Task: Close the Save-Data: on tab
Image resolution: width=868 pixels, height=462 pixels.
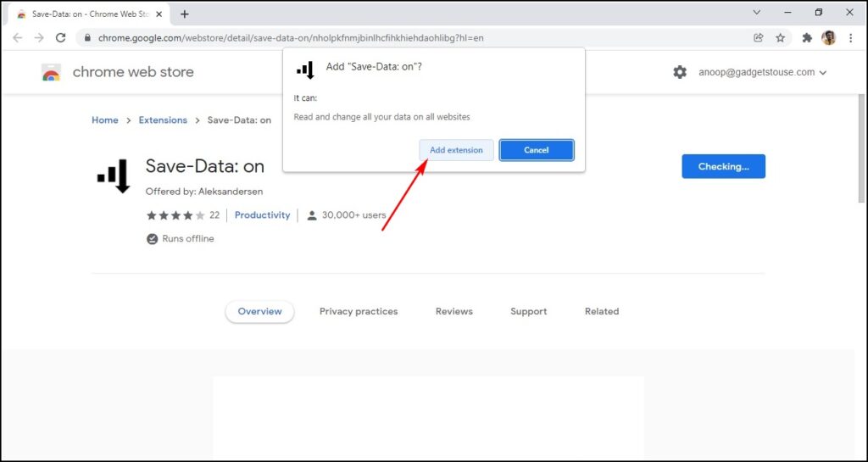Action: pyautogui.click(x=159, y=14)
